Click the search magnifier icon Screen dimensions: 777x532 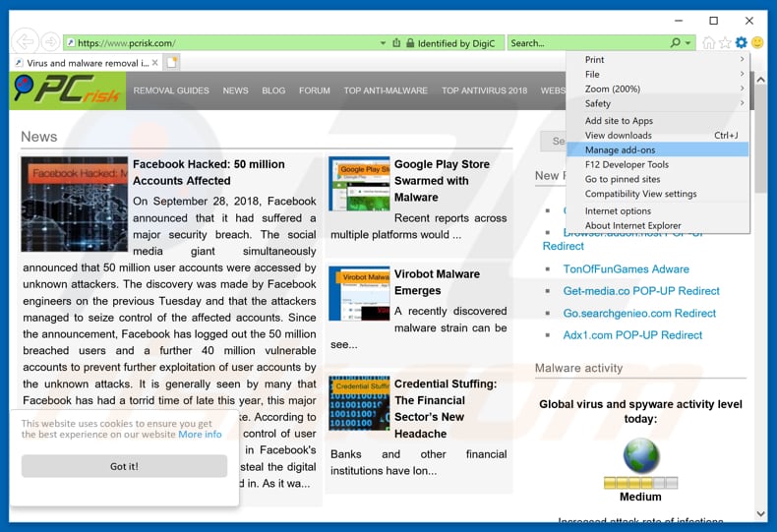(x=675, y=43)
